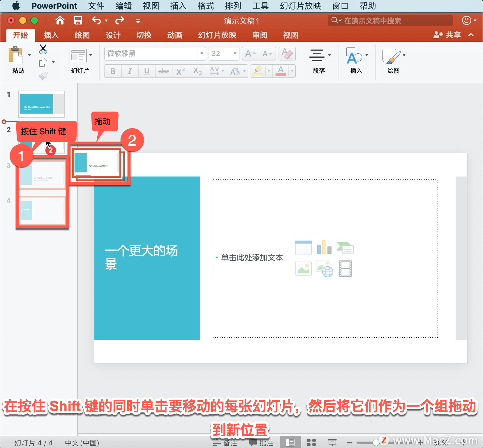Viewport: 483px width, 448px height.
Task: Click the Insert Table placeholder icon
Action: [x=303, y=248]
